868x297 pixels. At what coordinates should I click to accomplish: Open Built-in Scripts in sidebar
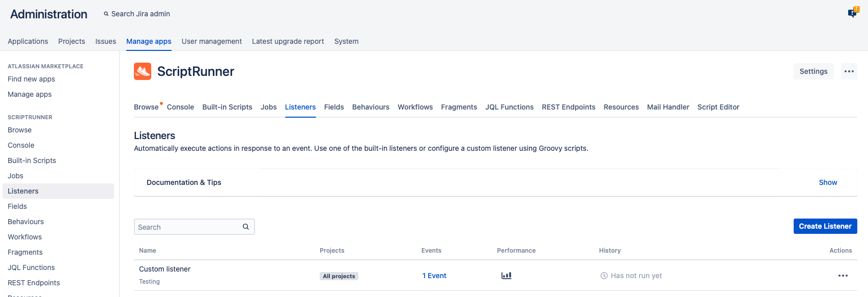click(32, 160)
